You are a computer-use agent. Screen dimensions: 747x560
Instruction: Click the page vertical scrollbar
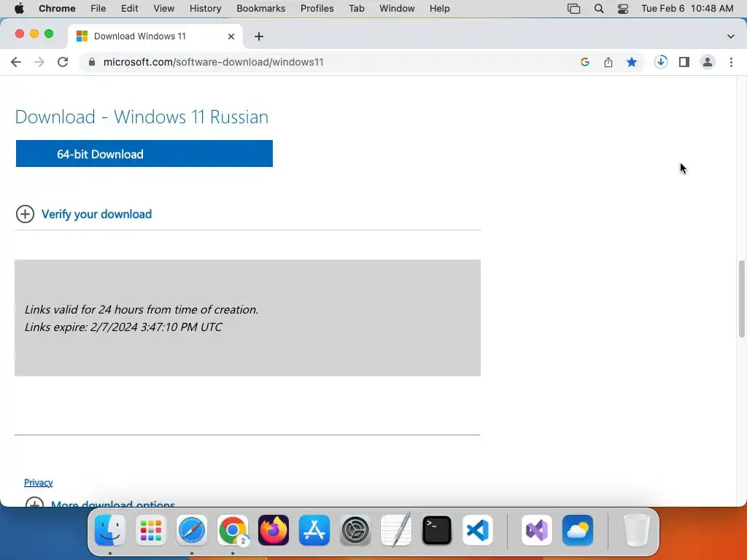pos(742,299)
